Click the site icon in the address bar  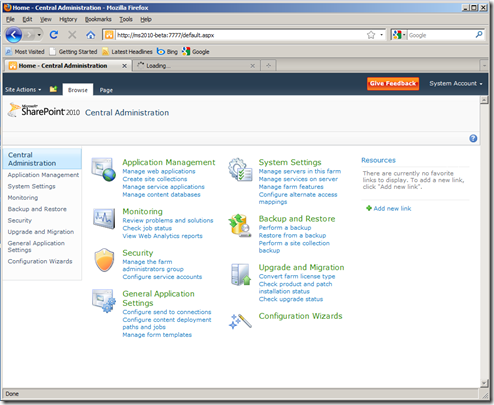coord(109,35)
